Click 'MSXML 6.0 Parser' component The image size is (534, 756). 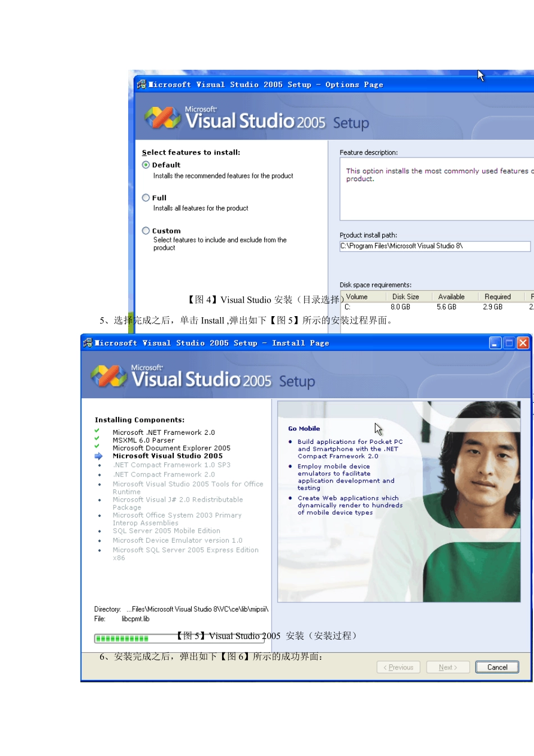[x=143, y=440]
